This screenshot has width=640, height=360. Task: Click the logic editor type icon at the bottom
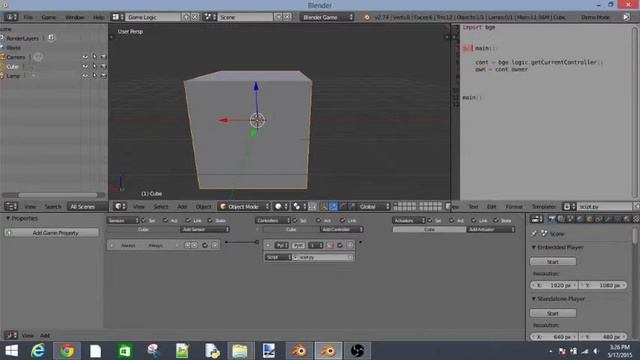[x=11, y=335]
